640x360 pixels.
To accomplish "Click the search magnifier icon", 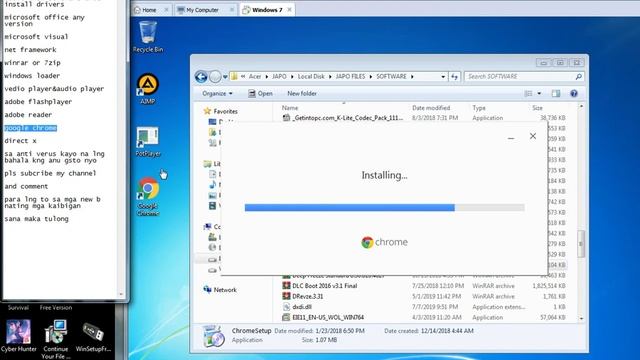I will 578,77.
